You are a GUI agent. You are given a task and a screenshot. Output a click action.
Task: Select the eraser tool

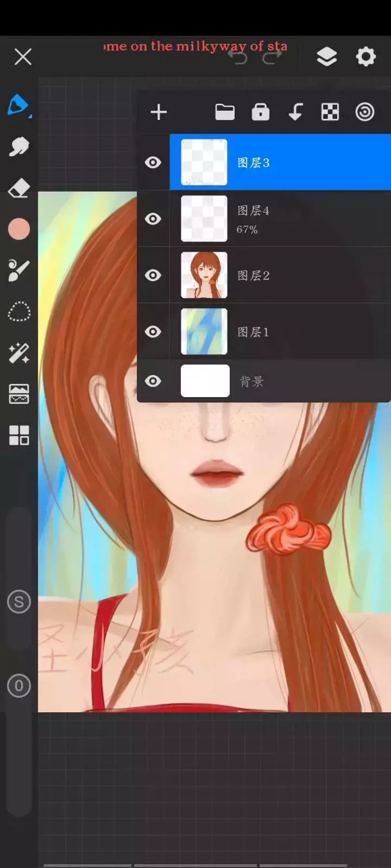point(18,188)
